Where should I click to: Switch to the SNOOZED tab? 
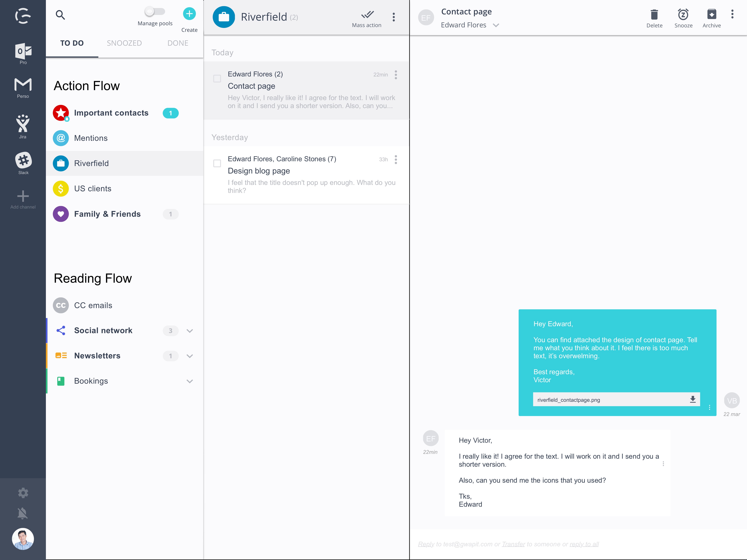pyautogui.click(x=124, y=43)
